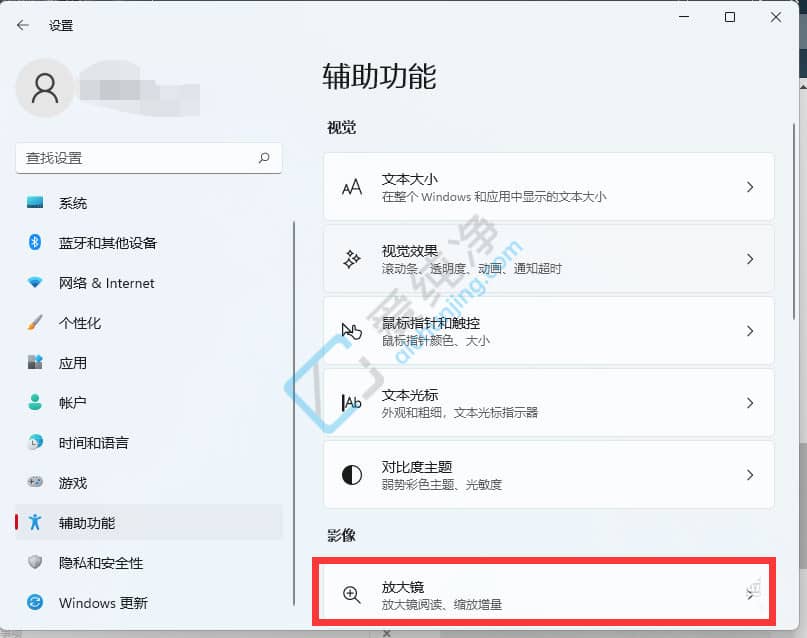The image size is (807, 638).
Task: Click the user profile avatar icon
Action: pyautogui.click(x=45, y=87)
